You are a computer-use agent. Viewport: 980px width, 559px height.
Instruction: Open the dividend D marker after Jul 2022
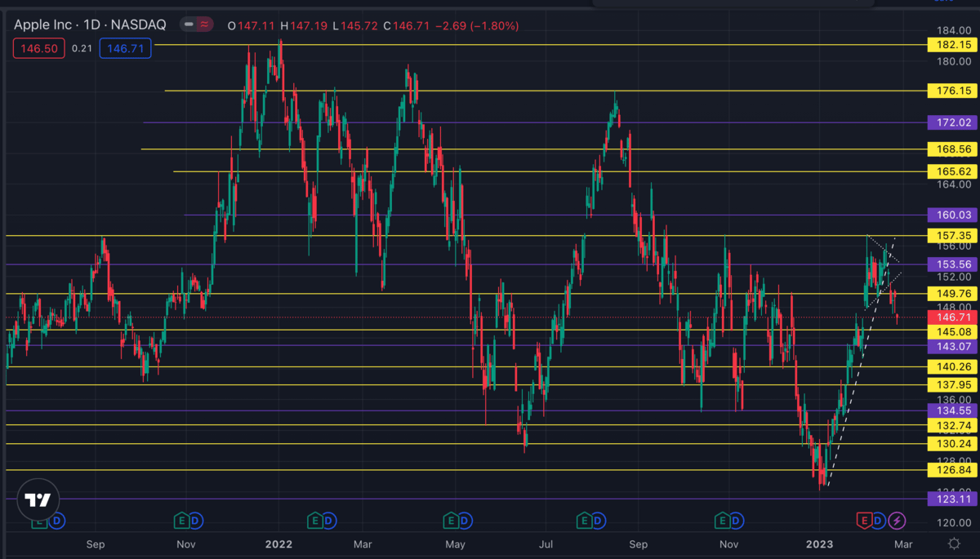point(598,520)
